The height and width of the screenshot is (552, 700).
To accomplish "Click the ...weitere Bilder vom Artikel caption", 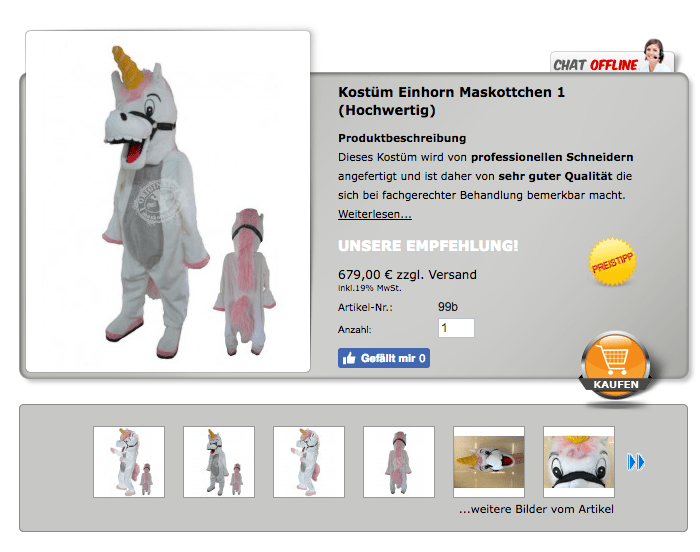I will tap(536, 509).
